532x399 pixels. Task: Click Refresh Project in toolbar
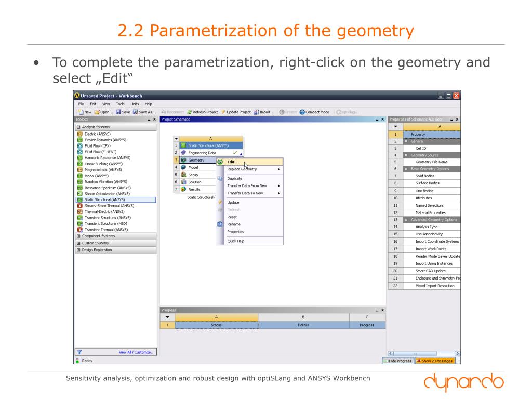click(x=203, y=112)
